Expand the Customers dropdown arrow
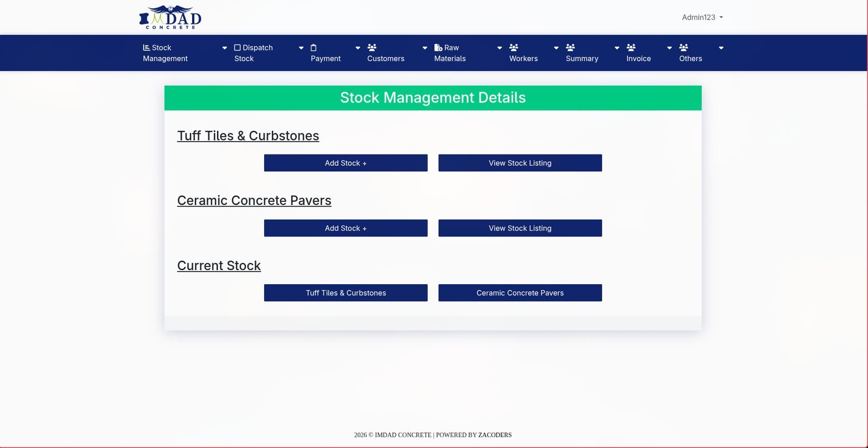Image resolution: width=868 pixels, height=448 pixels. coord(425,48)
